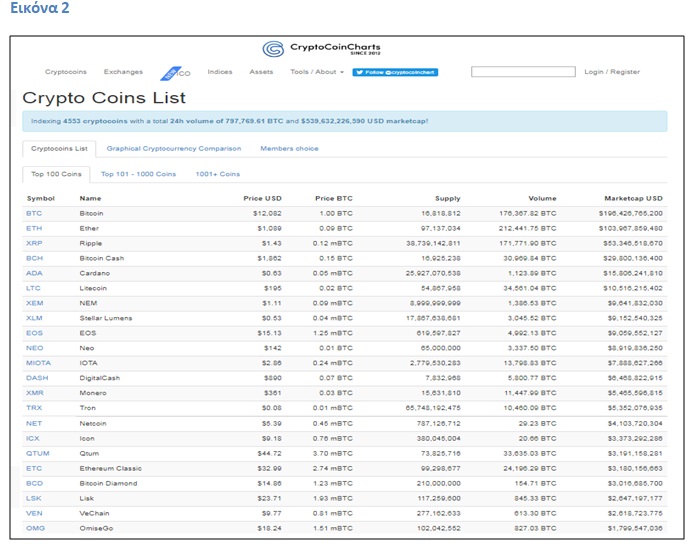Click the Crypto Coins List heading
Viewport: 690px width, 557px height.
tap(104, 98)
